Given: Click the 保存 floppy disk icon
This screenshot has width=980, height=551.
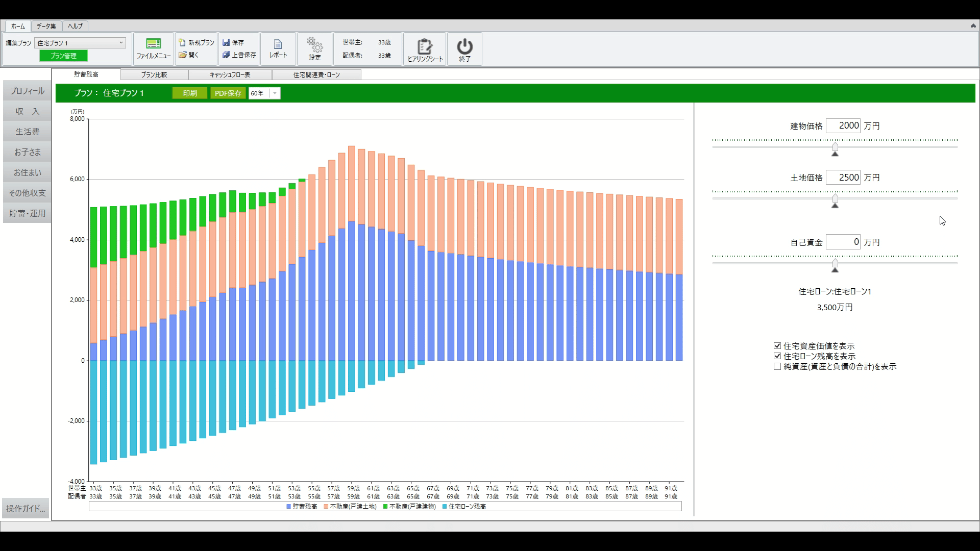Looking at the screenshot, I should point(226,42).
